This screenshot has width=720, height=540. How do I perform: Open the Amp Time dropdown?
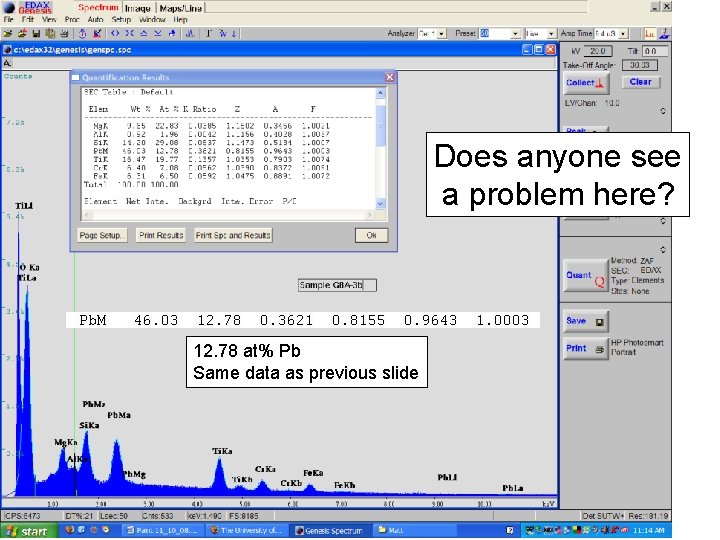click(623, 34)
